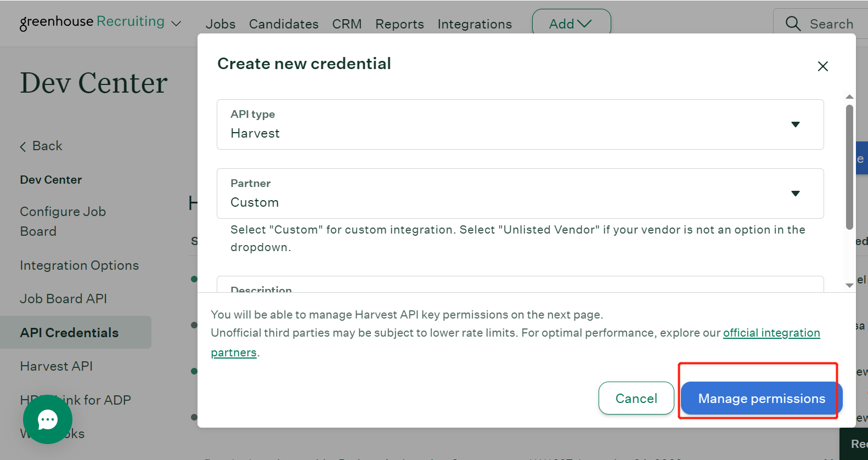
Task: Open the Reports menu
Action: [x=399, y=24]
